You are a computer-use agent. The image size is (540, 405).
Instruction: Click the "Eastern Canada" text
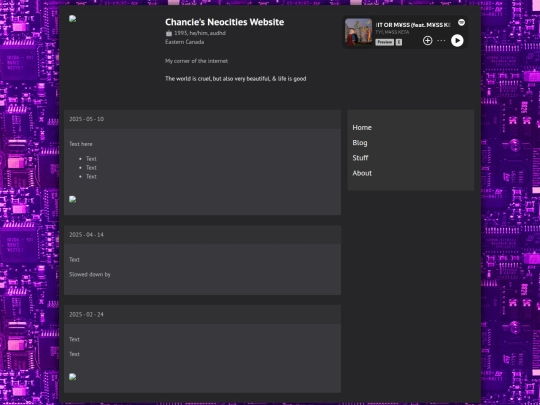[185, 42]
